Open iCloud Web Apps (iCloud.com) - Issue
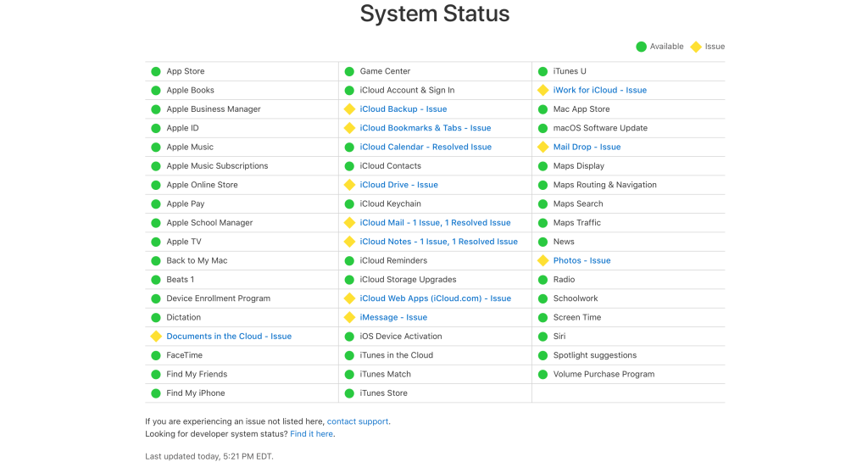 tap(435, 298)
